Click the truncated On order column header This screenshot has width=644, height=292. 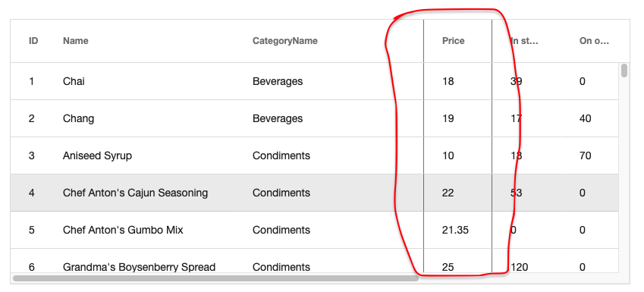(x=594, y=41)
